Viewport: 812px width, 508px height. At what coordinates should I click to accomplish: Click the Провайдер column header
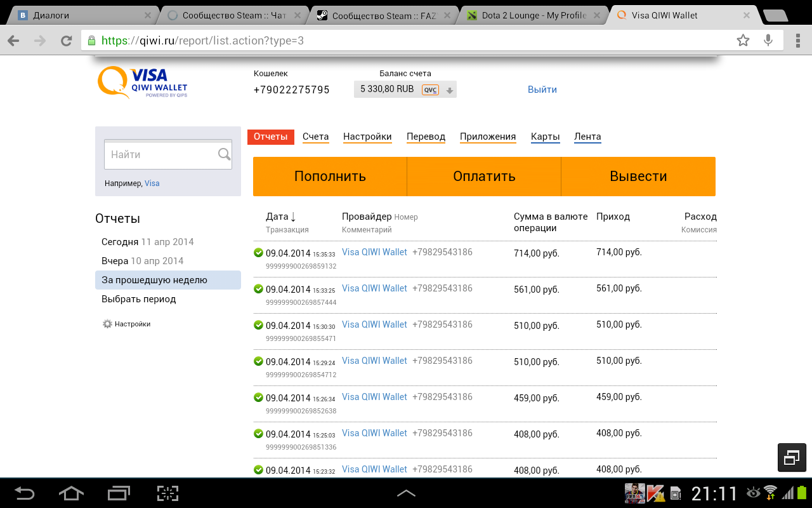(x=367, y=217)
